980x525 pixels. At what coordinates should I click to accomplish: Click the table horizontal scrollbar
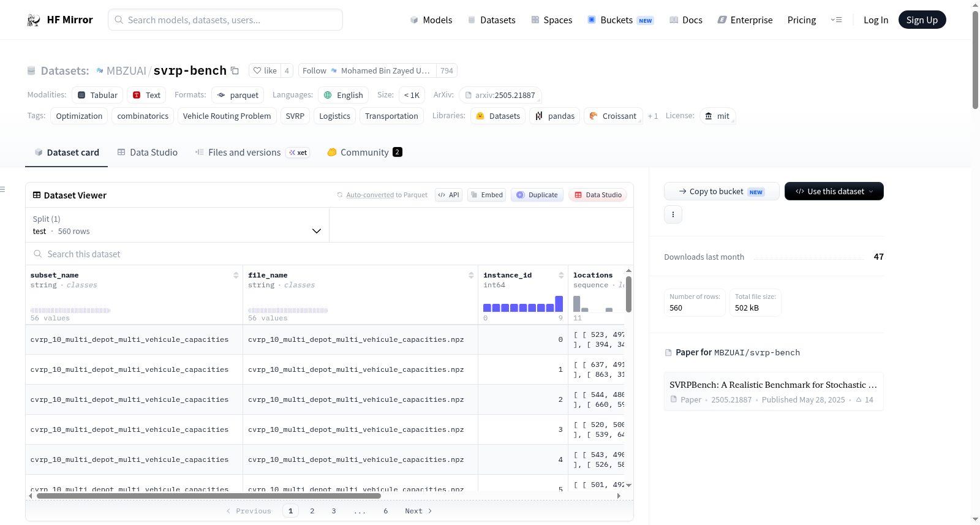[209, 496]
